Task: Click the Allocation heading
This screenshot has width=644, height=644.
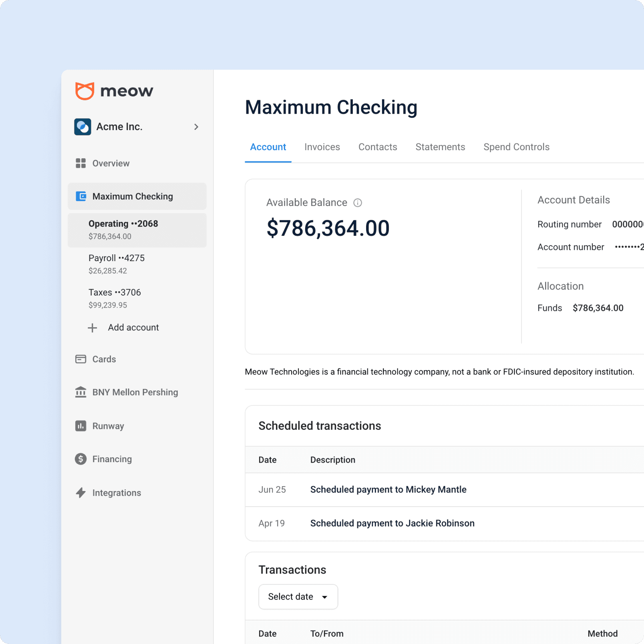Action: pyautogui.click(x=560, y=286)
